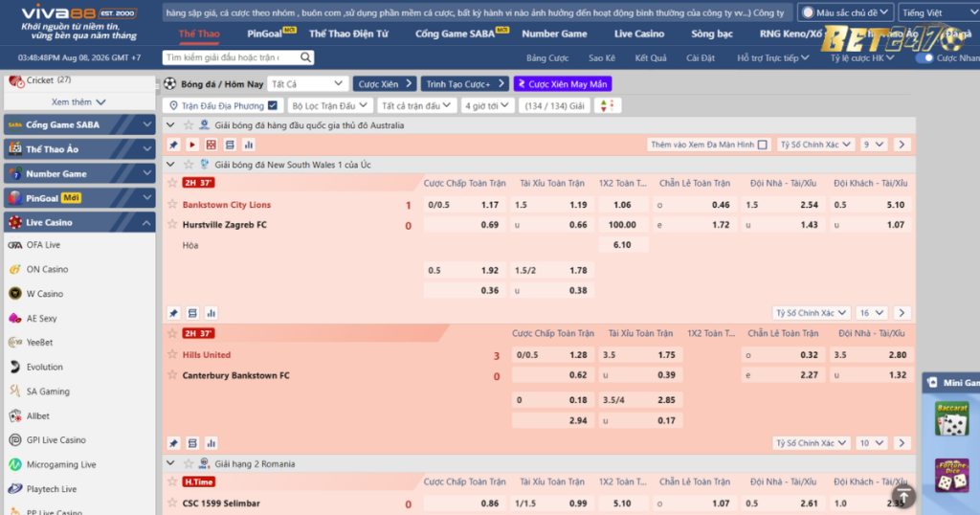Open list icon in Australia capital league row
Viewport: 980px width, 515px height.
pos(230,145)
